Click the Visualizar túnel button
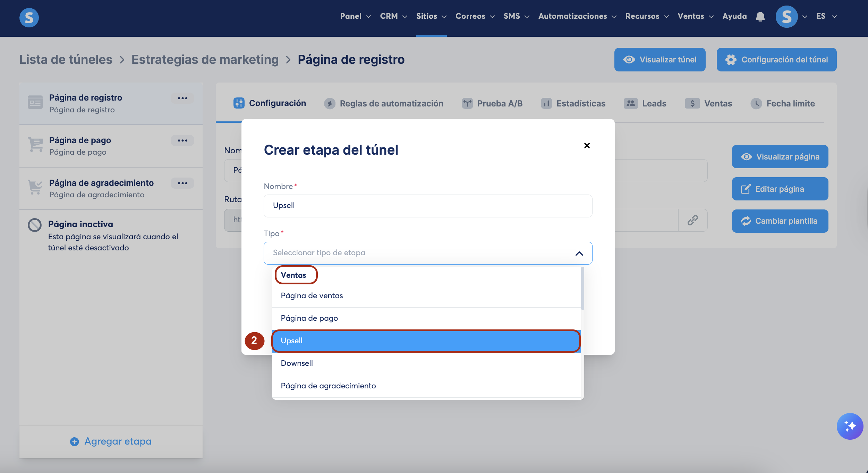This screenshot has height=473, width=868. tap(659, 60)
